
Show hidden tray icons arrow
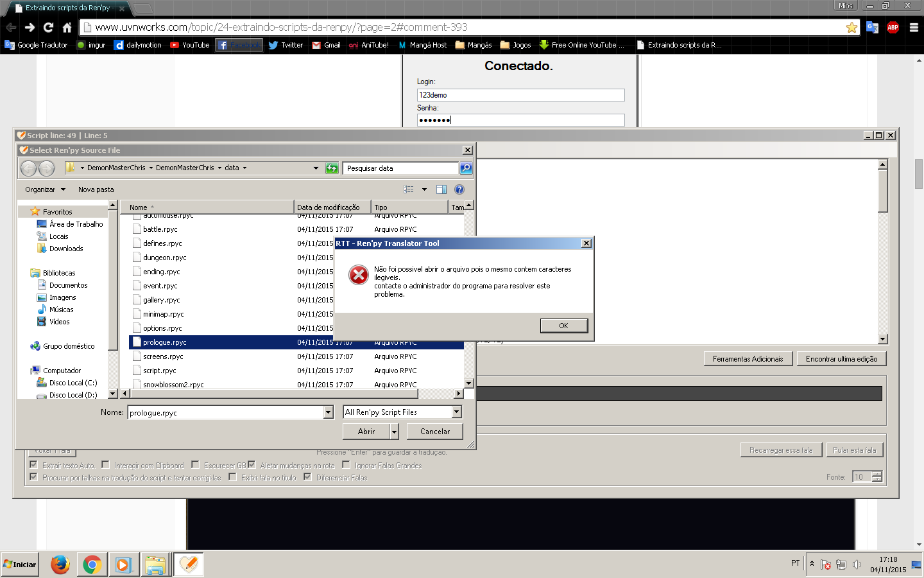812,564
